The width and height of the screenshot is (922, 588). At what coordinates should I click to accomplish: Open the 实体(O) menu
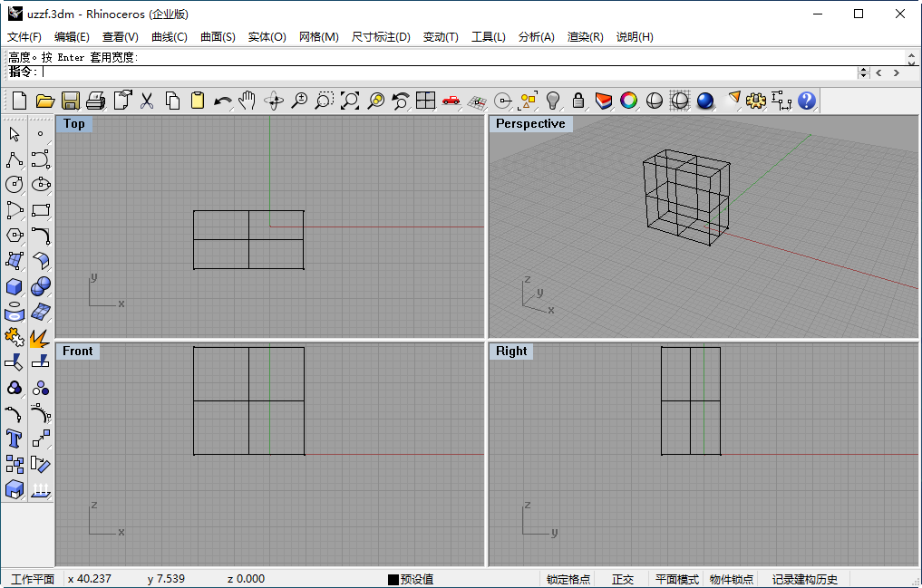pos(267,37)
